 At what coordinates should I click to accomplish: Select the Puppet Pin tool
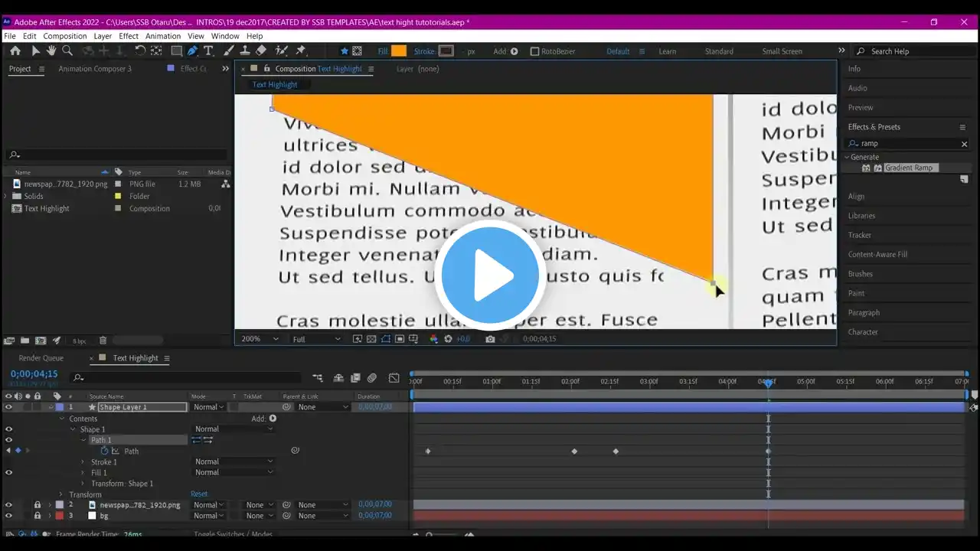tap(301, 51)
